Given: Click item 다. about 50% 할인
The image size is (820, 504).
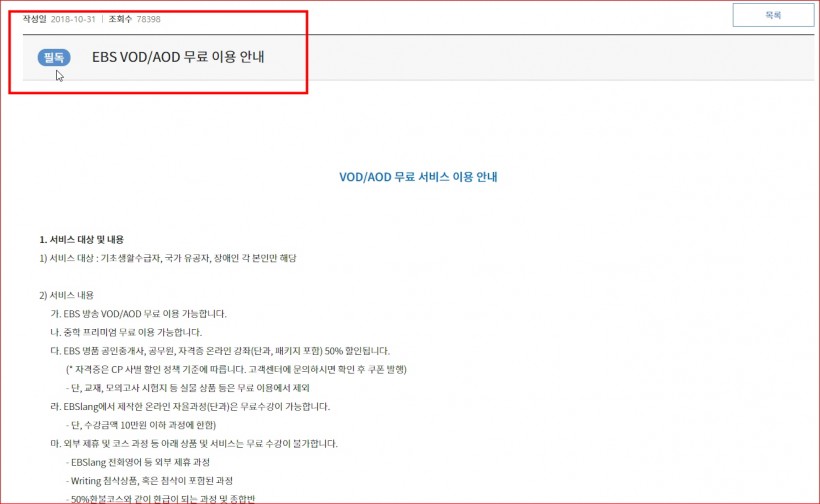Looking at the screenshot, I should click(x=220, y=351).
